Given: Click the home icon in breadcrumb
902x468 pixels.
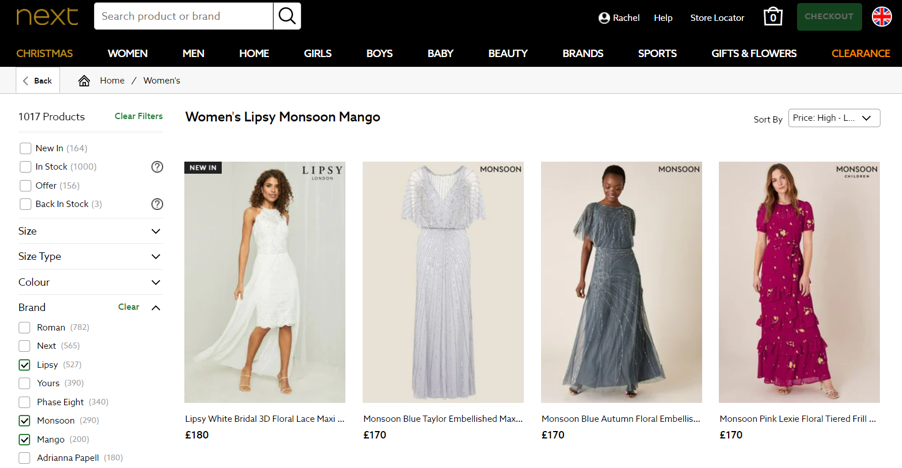Looking at the screenshot, I should 84,80.
